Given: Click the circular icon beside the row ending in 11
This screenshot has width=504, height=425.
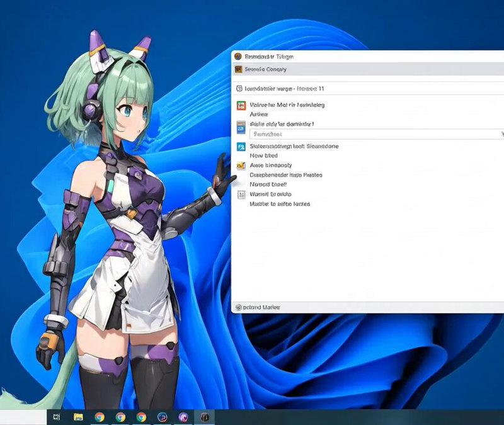Looking at the screenshot, I should tap(239, 88).
